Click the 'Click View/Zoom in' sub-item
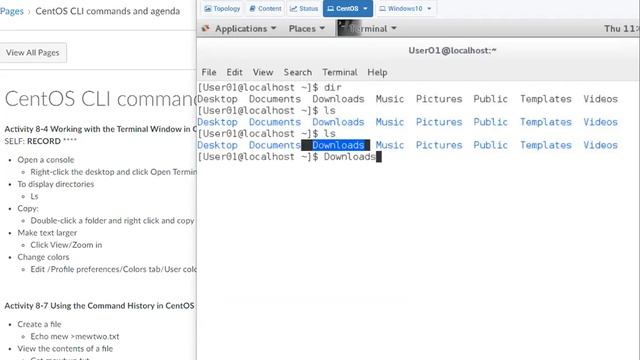The height and width of the screenshot is (360, 640). point(66,245)
